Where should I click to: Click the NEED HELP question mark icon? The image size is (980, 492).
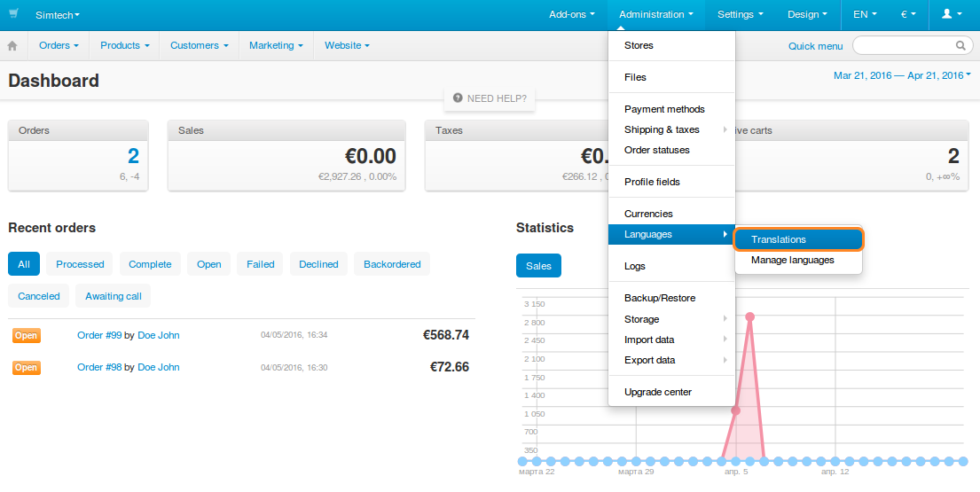(x=458, y=98)
